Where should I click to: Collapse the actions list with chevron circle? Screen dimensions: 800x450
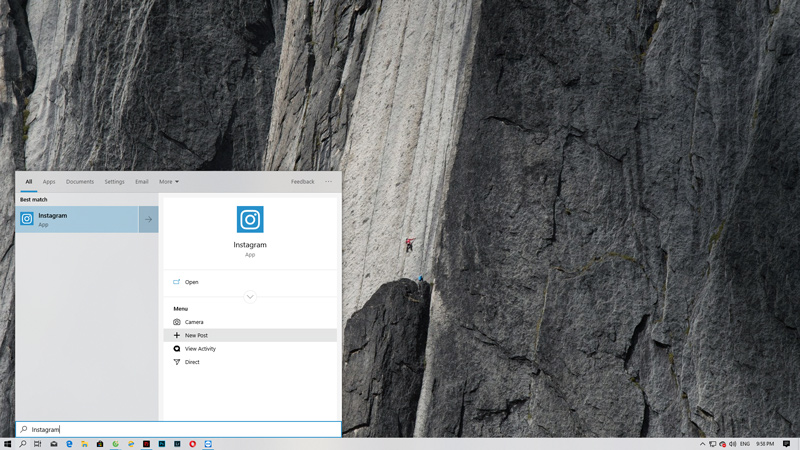[x=250, y=297]
